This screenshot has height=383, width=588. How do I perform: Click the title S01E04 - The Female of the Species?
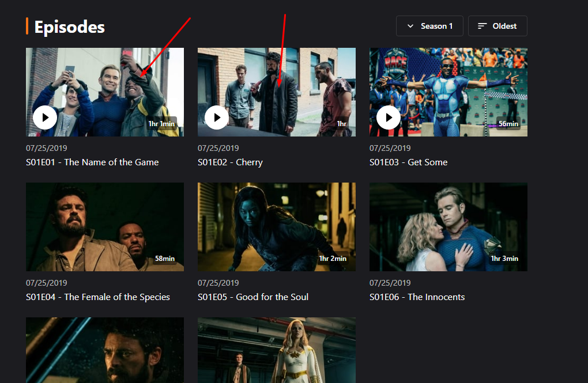point(98,297)
